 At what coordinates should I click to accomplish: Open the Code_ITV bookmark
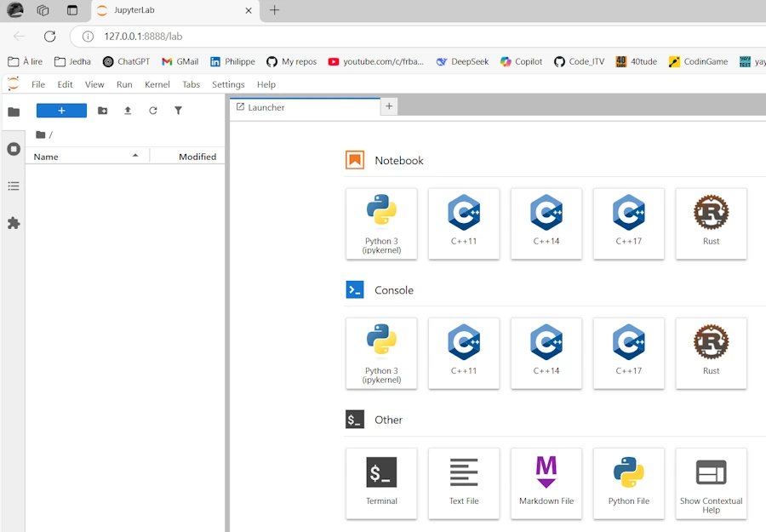click(x=580, y=61)
